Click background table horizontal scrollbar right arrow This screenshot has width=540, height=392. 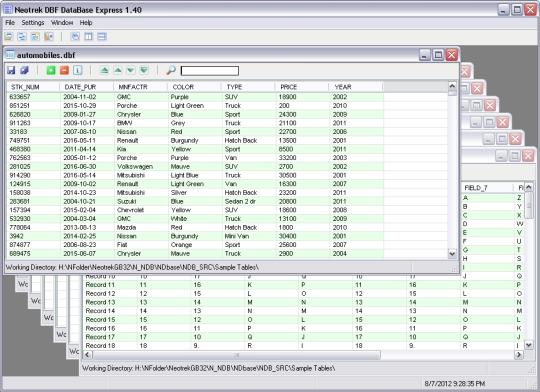point(519,354)
